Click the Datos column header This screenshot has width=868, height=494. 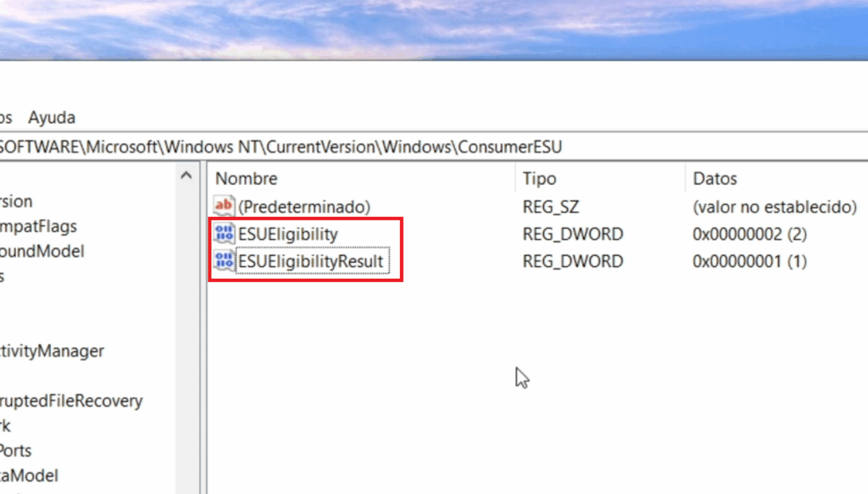(x=715, y=179)
